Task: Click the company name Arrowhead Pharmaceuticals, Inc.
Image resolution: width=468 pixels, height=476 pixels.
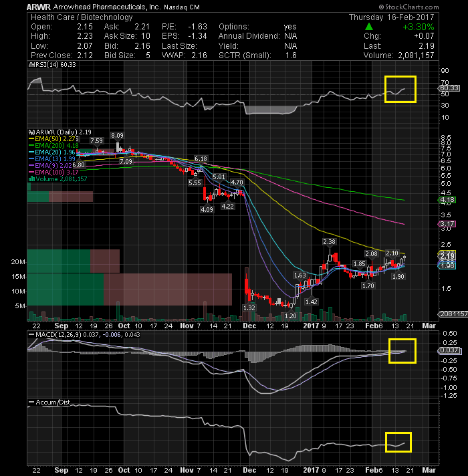Action: pos(107,7)
